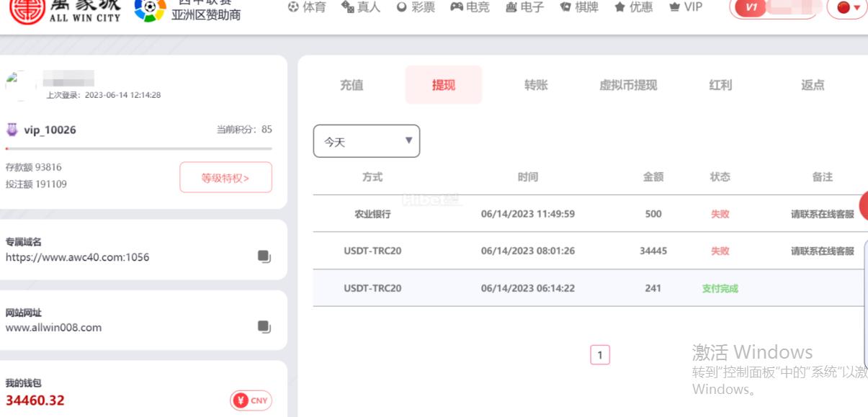Open the 体育 sports menu
The height and width of the screenshot is (417, 868).
pyautogui.click(x=307, y=7)
